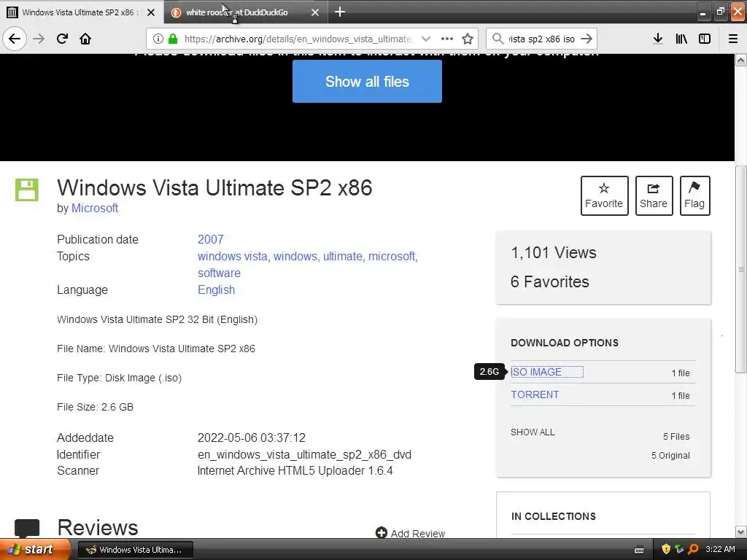Image resolution: width=747 pixels, height=560 pixels.
Task: Click the Reviews speech bubble icon
Action: coord(27,528)
